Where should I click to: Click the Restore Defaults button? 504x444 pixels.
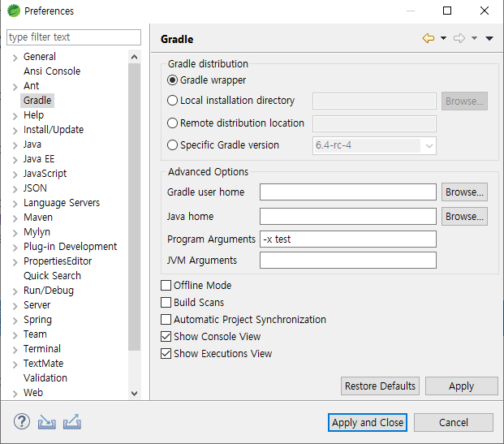(380, 386)
